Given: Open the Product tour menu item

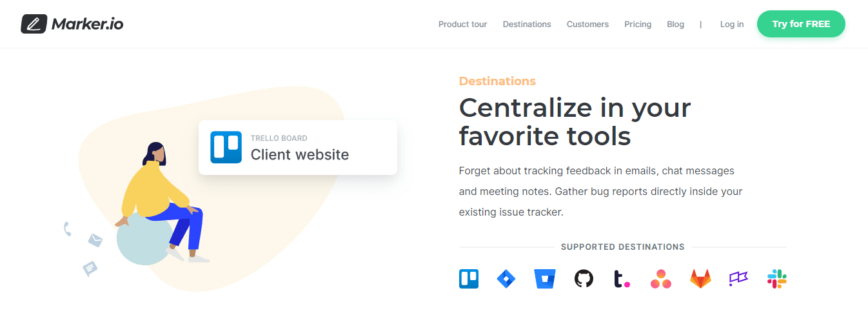Looking at the screenshot, I should pyautogui.click(x=462, y=25).
